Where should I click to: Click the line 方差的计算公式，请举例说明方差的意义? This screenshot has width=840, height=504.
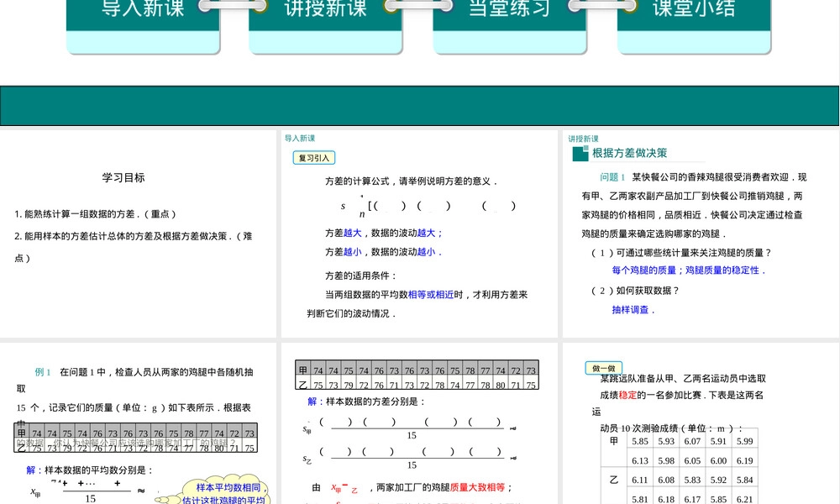[x=412, y=181]
